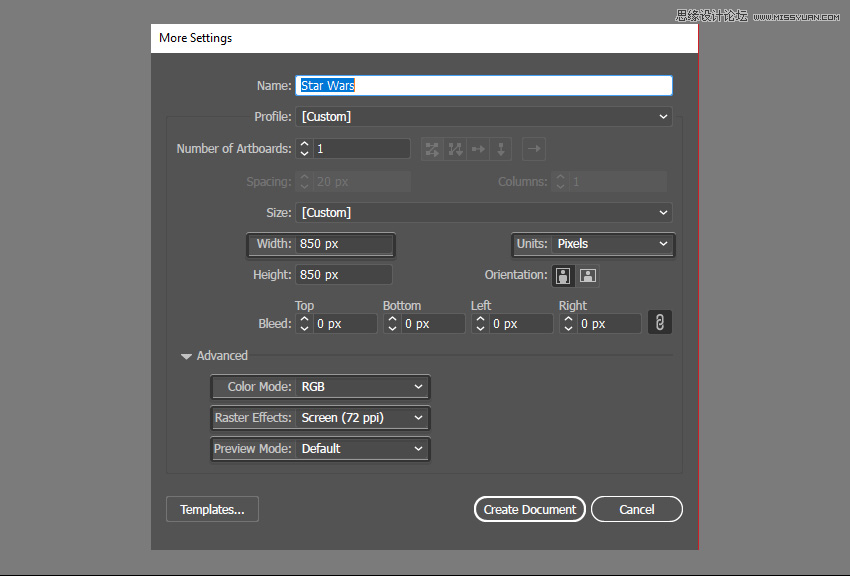Select the Grid by Column arrangement icon

point(455,149)
